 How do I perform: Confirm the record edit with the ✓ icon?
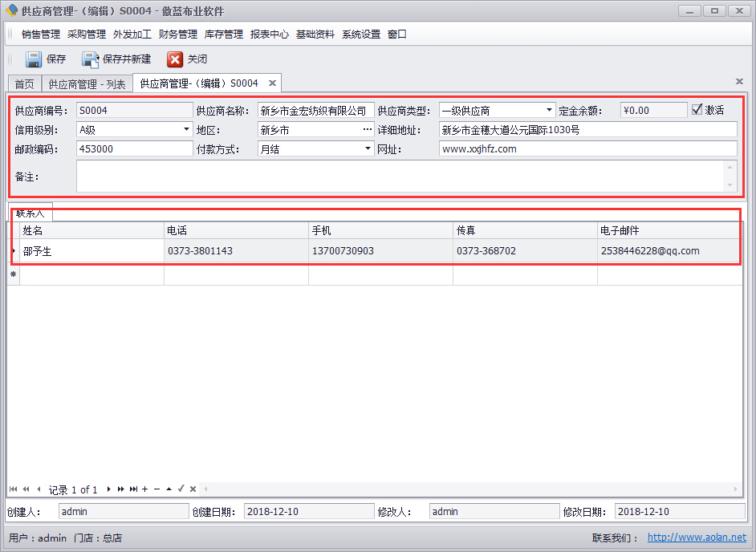[x=181, y=489]
